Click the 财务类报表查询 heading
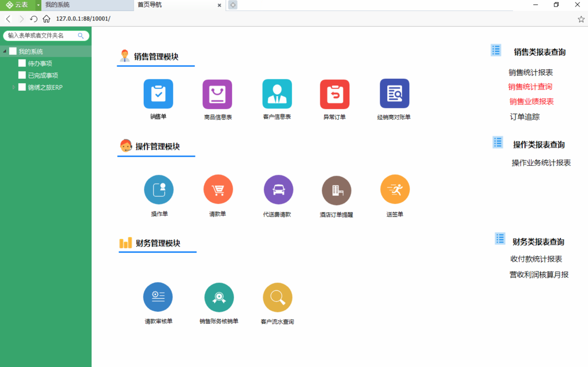The width and height of the screenshot is (588, 367). 538,242
